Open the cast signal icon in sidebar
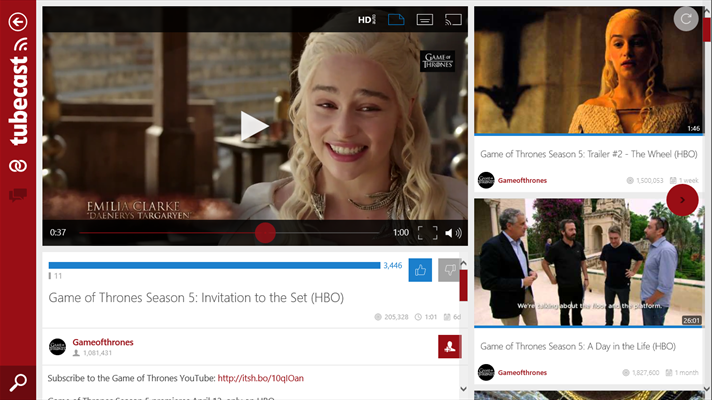The height and width of the screenshot is (400, 712). point(21,44)
